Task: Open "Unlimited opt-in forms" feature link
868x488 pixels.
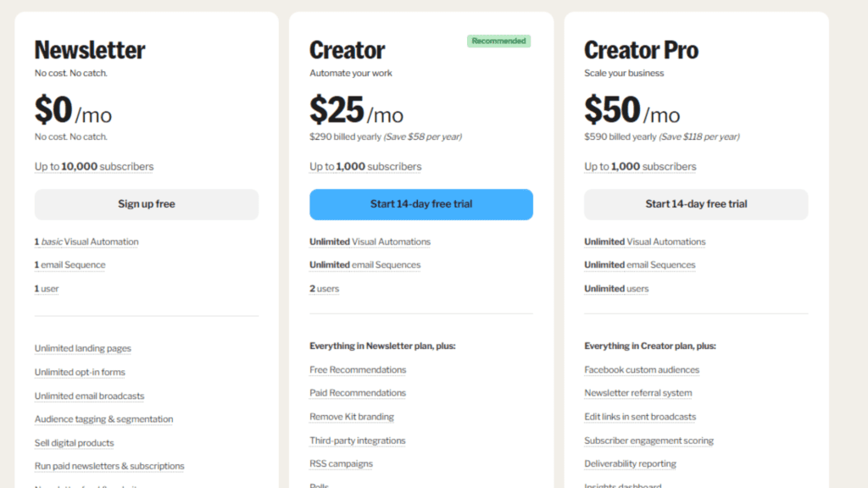Action: (x=80, y=372)
